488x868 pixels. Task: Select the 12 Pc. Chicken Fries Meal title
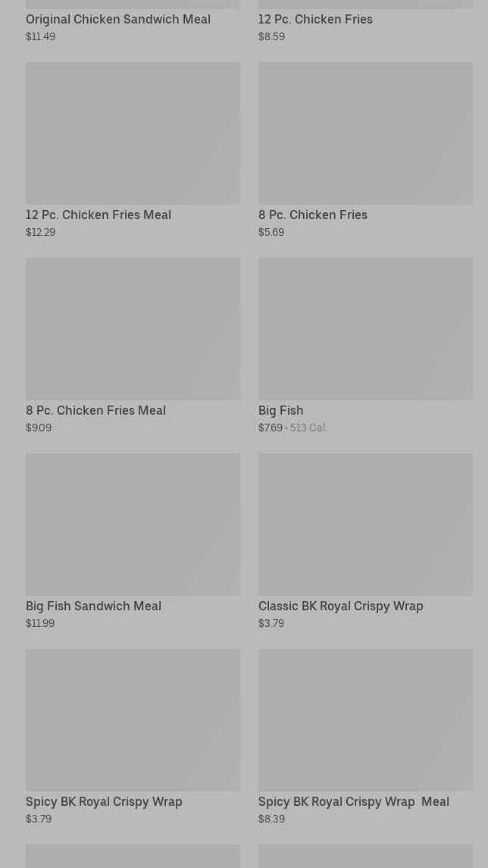99,215
